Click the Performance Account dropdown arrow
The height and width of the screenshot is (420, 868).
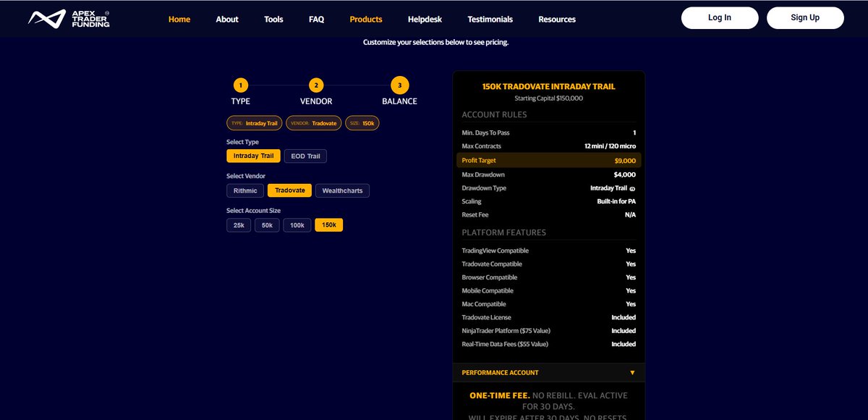tap(632, 372)
